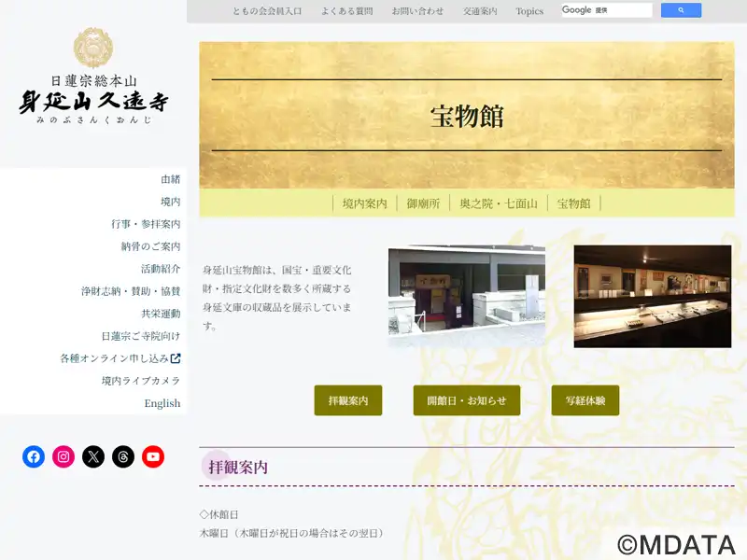The width and height of the screenshot is (747, 560).
Task: Open the Threads social icon
Action: 123,456
